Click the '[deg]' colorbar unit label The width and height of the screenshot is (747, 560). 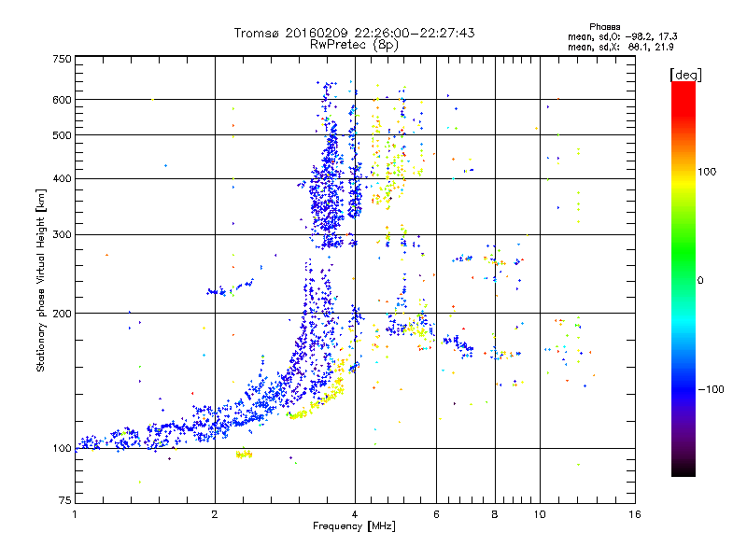click(x=685, y=75)
